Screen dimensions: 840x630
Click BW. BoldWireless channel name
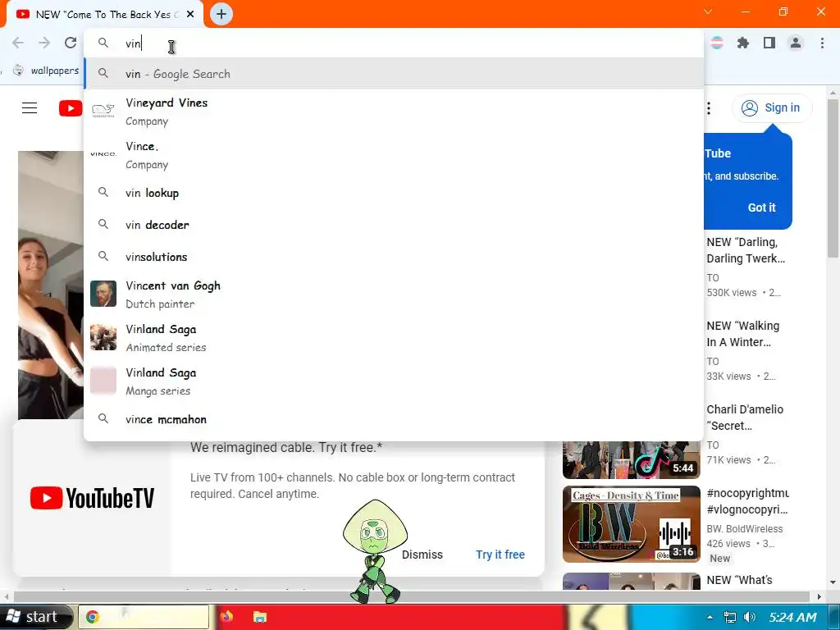point(744,529)
